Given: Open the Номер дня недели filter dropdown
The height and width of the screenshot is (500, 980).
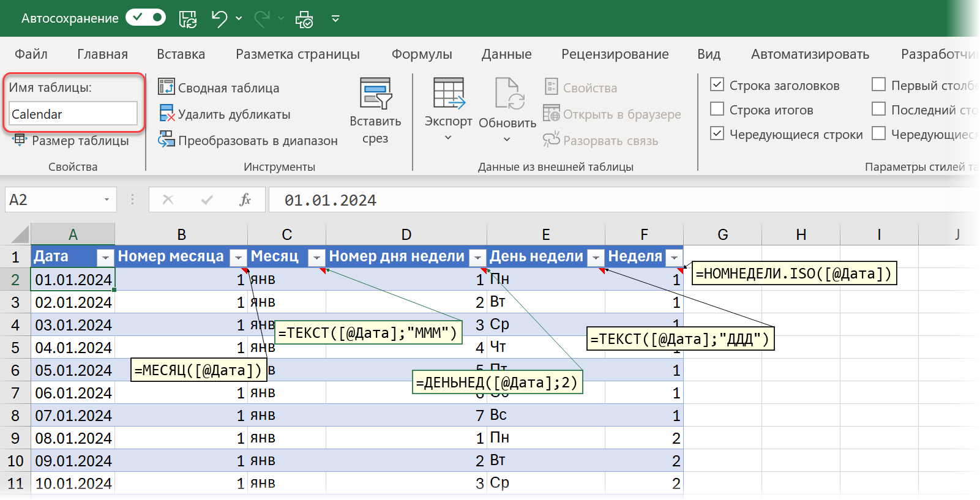Looking at the screenshot, I should [477, 258].
